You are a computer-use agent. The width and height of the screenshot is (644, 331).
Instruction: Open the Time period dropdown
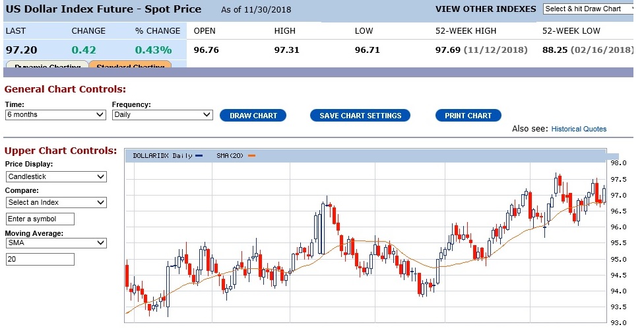(x=55, y=114)
